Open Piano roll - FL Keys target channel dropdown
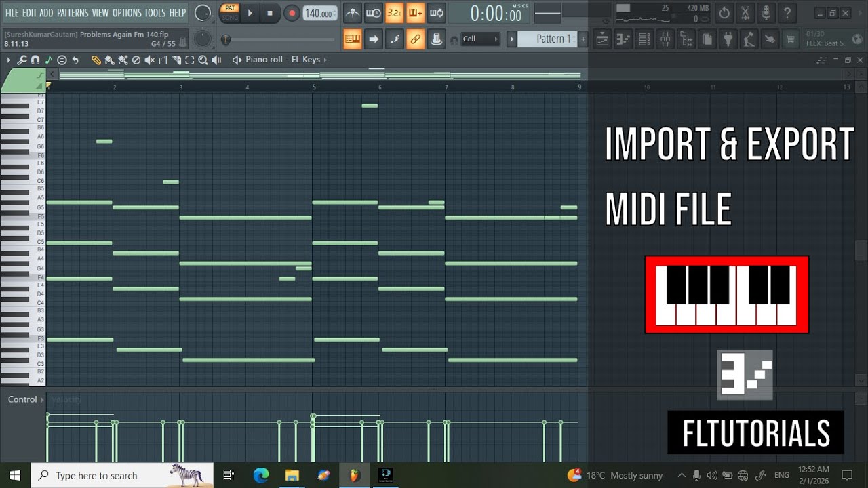 pos(282,60)
